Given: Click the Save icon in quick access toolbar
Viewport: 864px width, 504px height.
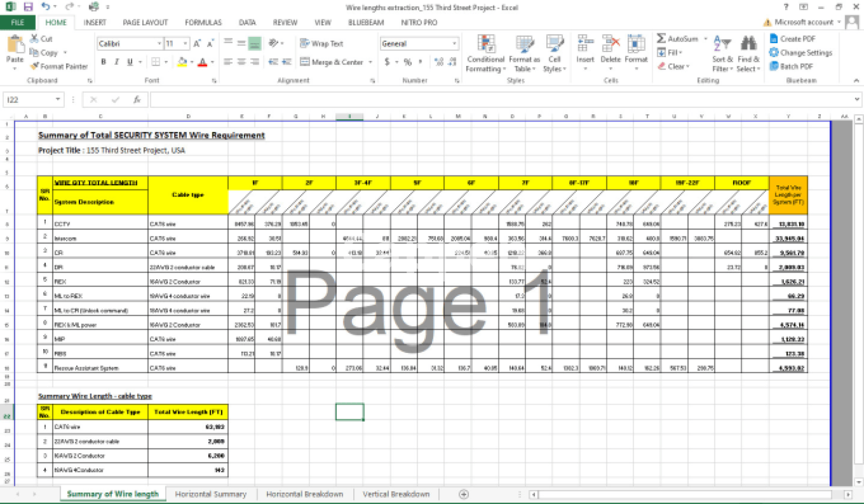Looking at the screenshot, I should click(x=28, y=7).
